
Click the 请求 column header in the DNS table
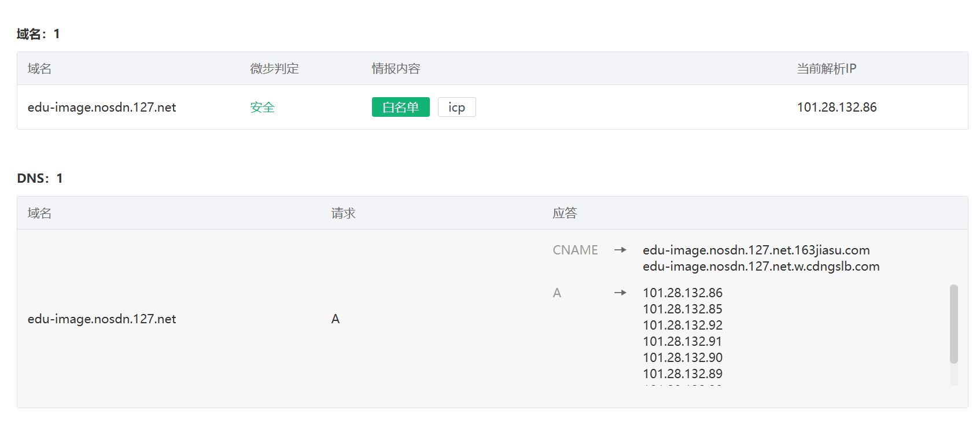point(343,213)
